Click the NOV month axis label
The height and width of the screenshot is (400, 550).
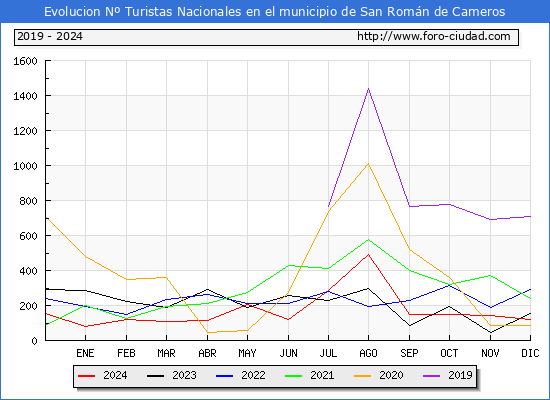pyautogui.click(x=490, y=353)
